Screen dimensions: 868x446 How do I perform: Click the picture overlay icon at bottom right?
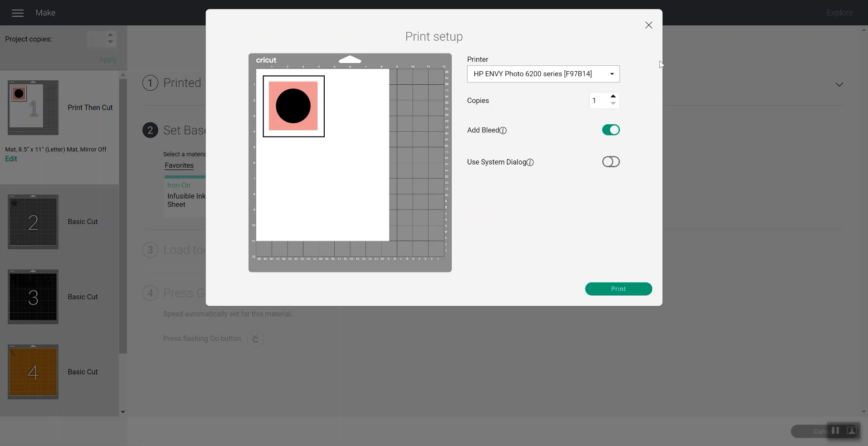click(852, 431)
